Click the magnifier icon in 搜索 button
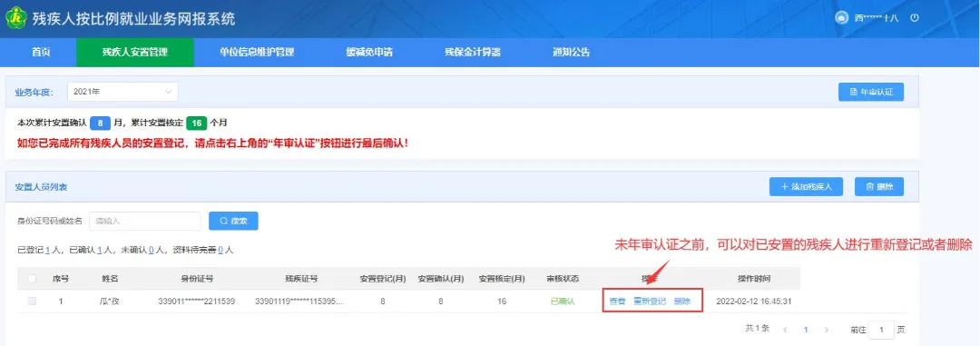980x346 pixels. (x=223, y=221)
